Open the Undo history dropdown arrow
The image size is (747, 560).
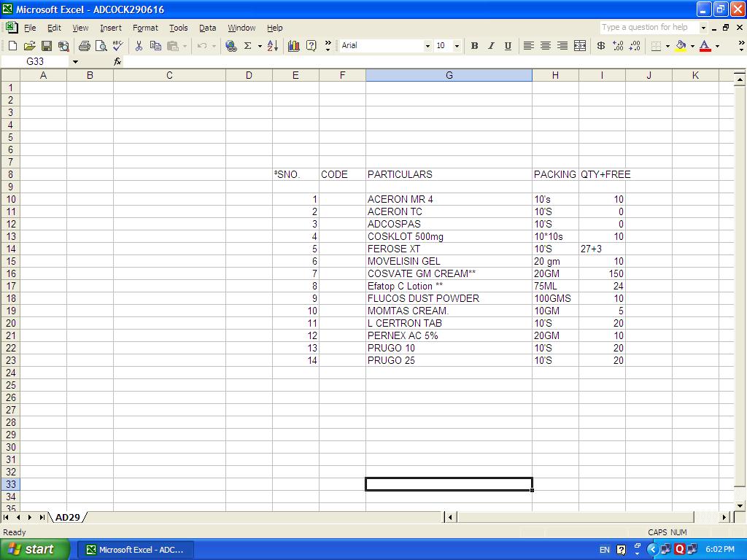point(214,46)
